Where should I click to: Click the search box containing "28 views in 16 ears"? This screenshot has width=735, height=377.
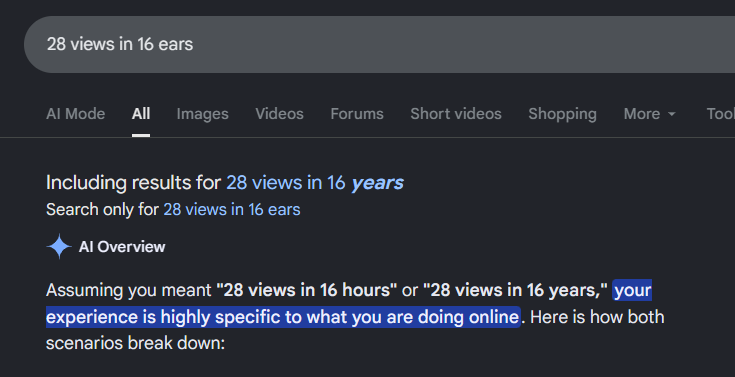pos(380,45)
